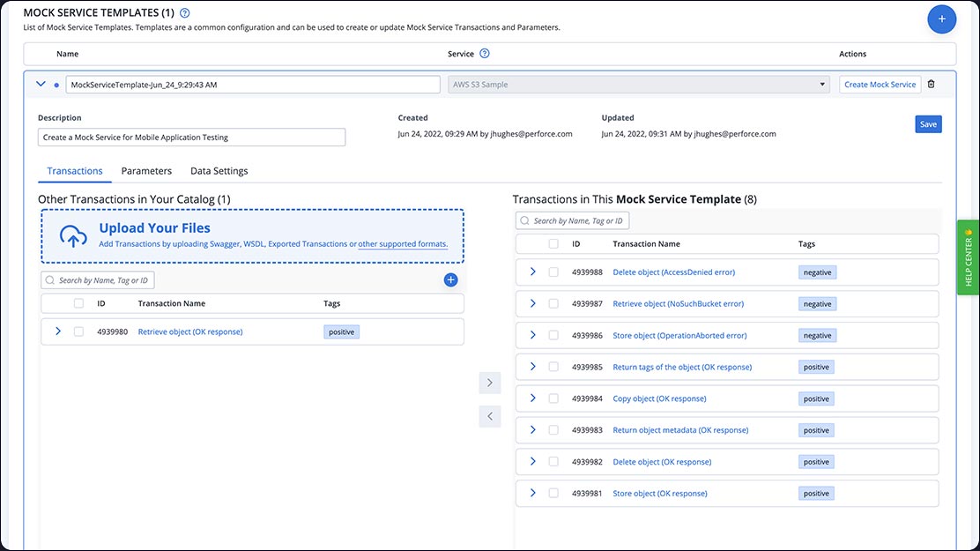
Task: Click the Transaction Name header in template table
Action: coord(646,244)
